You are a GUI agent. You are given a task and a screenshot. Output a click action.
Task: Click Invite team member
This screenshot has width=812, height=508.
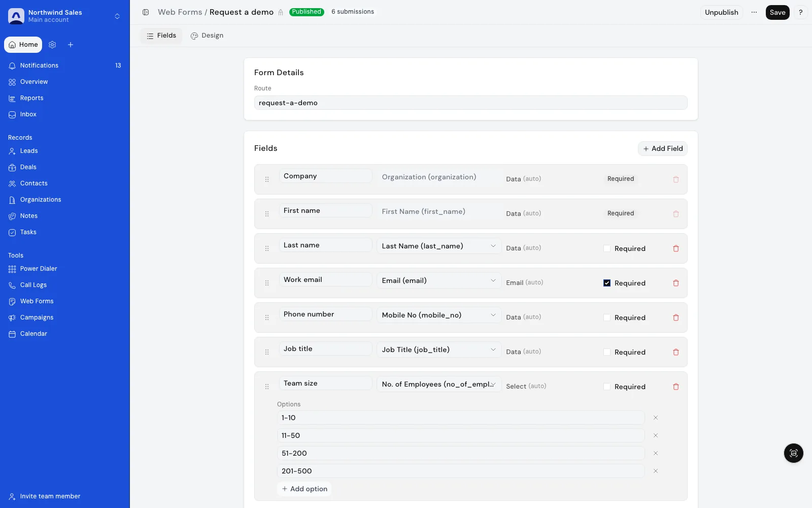[65, 496]
